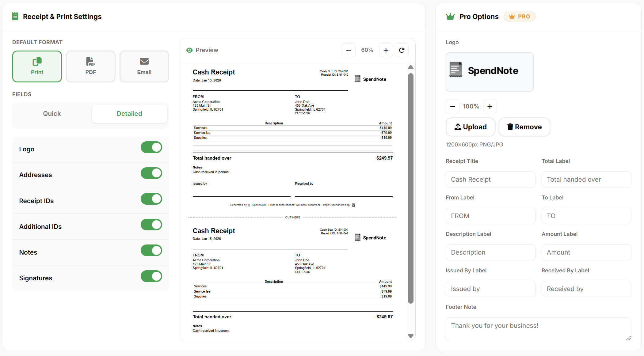Select the PDF default format icon
The height and width of the screenshot is (356, 644).
click(90, 61)
